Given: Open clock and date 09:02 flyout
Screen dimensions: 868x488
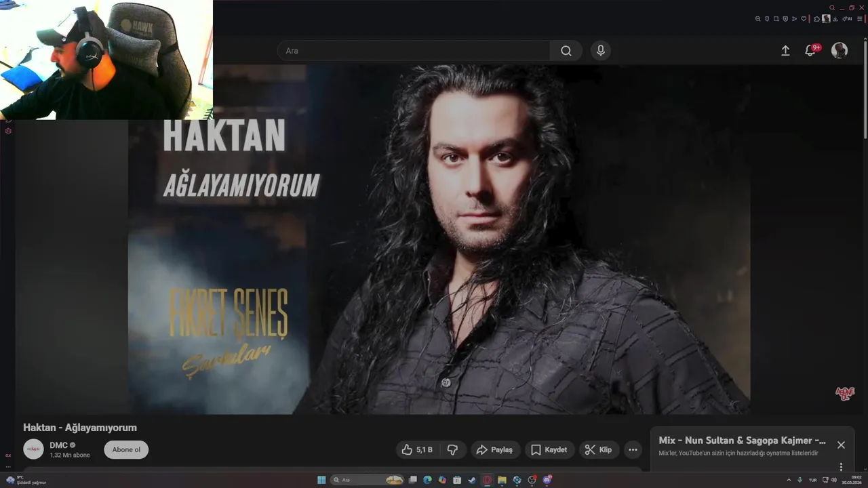Looking at the screenshot, I should (851, 480).
